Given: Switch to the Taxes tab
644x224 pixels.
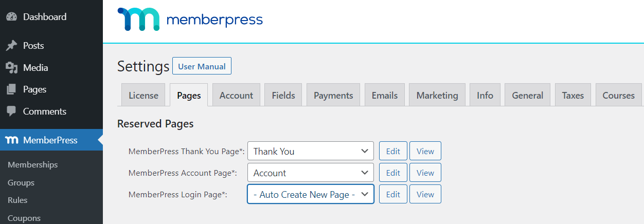Looking at the screenshot, I should tap(573, 95).
